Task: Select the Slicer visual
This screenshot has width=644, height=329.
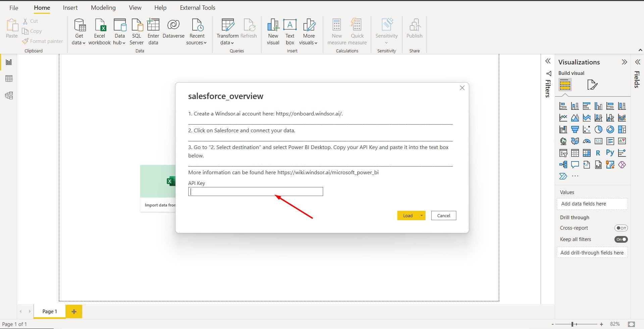Action: (x=563, y=153)
